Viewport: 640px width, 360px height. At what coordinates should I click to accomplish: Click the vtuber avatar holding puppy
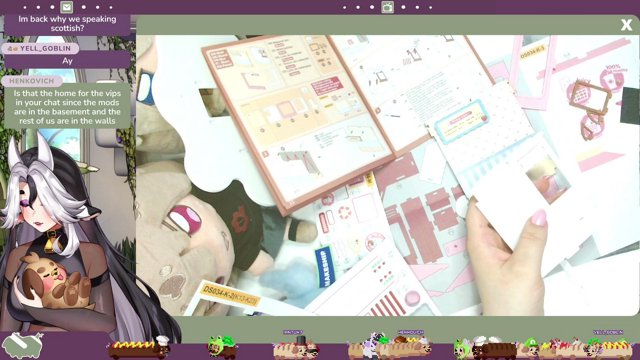pyautogui.click(x=61, y=237)
